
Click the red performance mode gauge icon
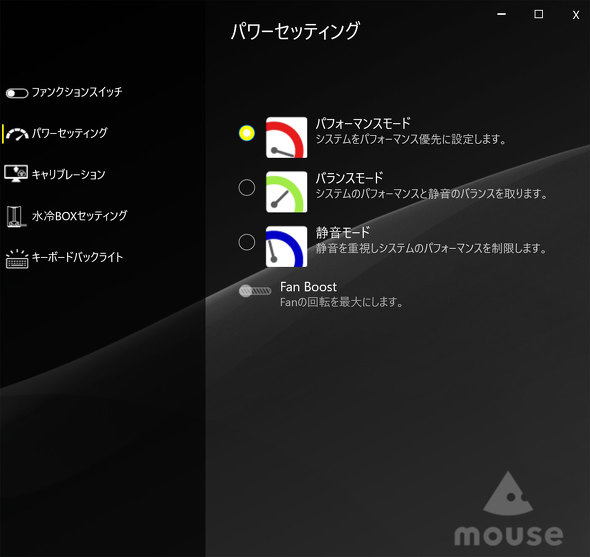[x=286, y=137]
